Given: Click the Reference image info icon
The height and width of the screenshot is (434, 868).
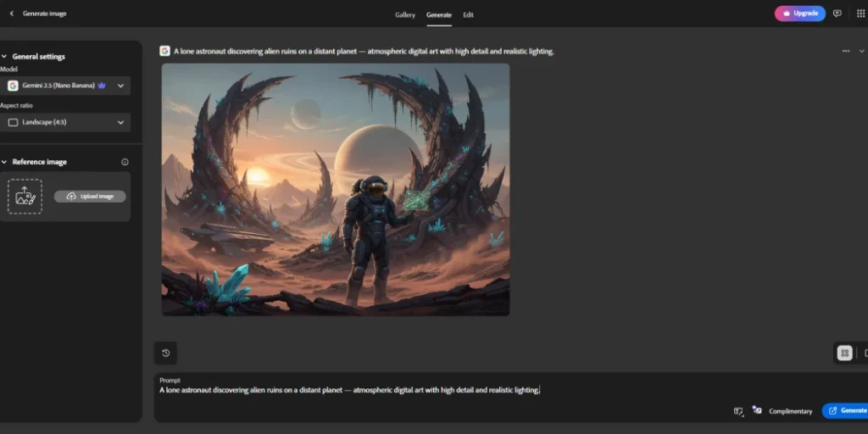Looking at the screenshot, I should click(x=125, y=162).
